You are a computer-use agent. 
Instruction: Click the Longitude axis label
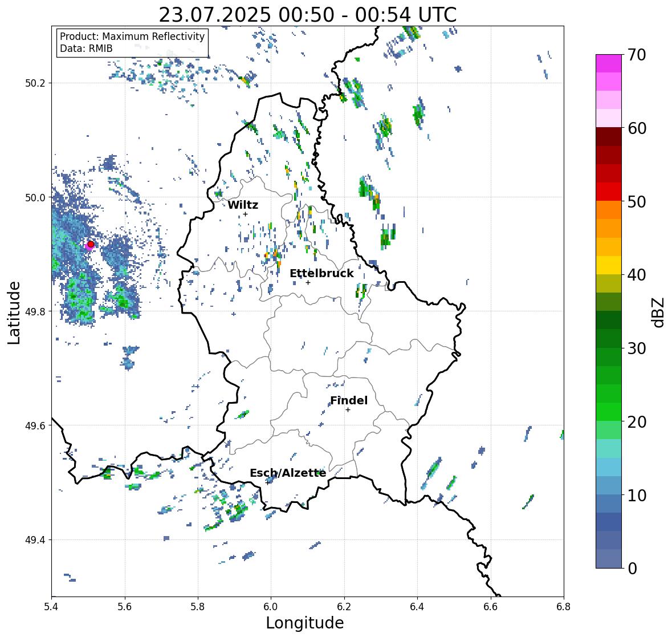(305, 623)
